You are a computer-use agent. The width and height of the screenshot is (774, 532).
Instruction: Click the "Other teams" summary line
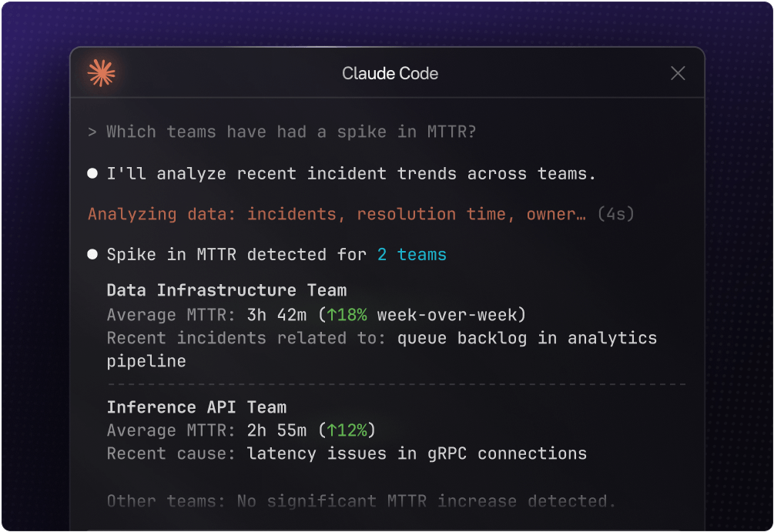click(360, 501)
